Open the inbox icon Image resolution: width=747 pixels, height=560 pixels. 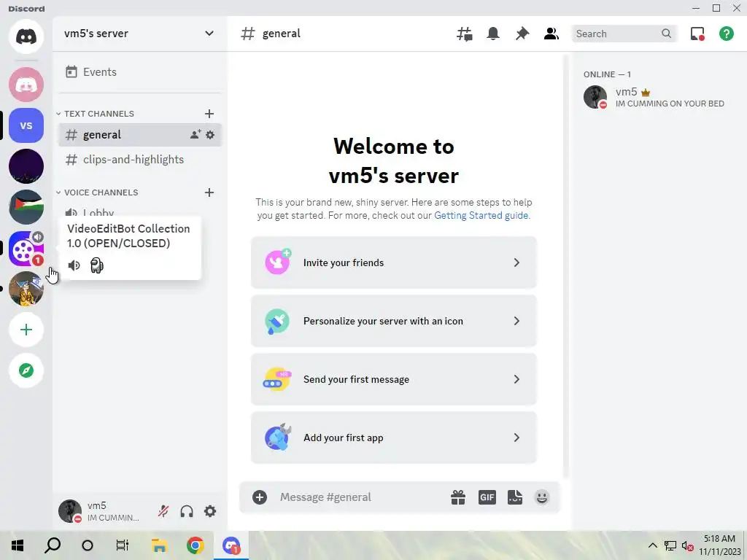click(697, 34)
